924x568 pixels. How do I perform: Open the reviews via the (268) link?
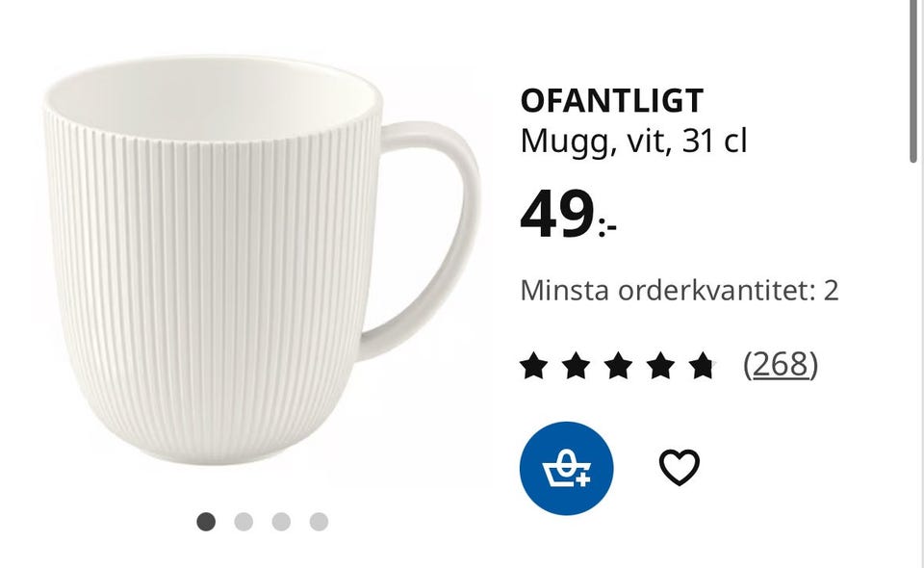click(781, 365)
